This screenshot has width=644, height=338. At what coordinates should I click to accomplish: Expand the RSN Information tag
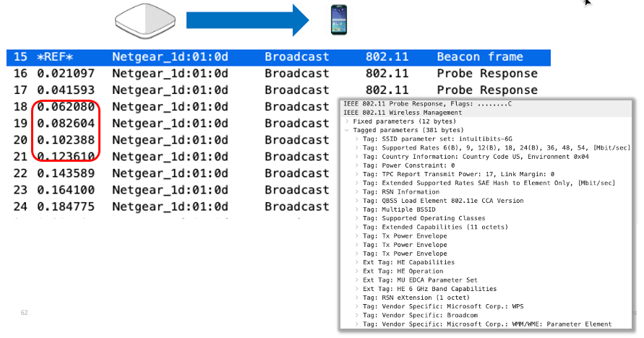click(357, 192)
